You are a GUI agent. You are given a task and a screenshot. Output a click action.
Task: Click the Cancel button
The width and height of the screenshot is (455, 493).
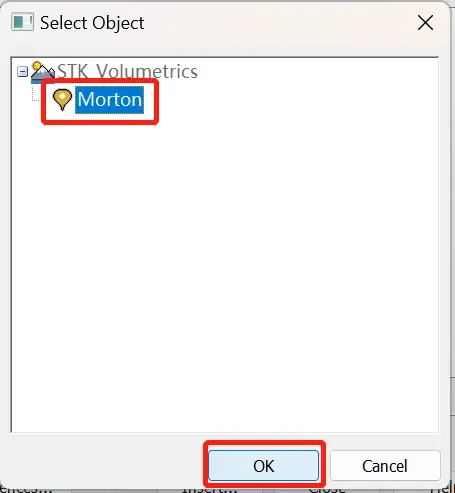click(x=385, y=466)
